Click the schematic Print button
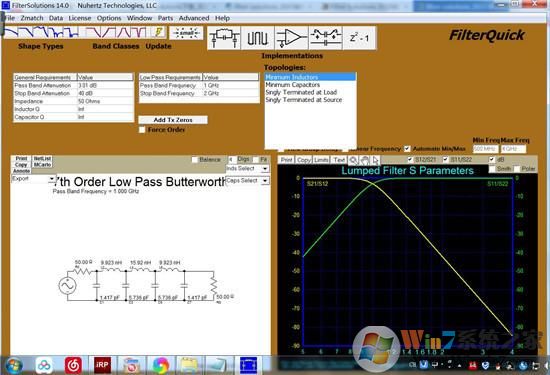 pyautogui.click(x=21, y=159)
